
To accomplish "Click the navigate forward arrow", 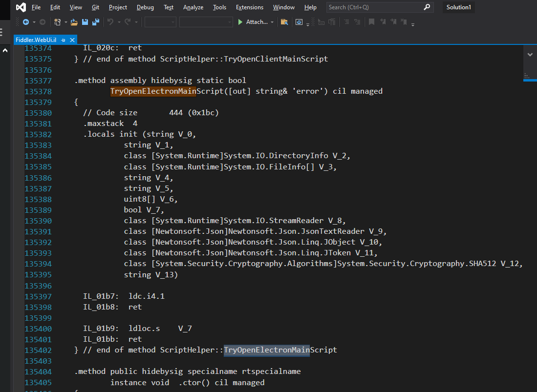I will tap(43, 22).
